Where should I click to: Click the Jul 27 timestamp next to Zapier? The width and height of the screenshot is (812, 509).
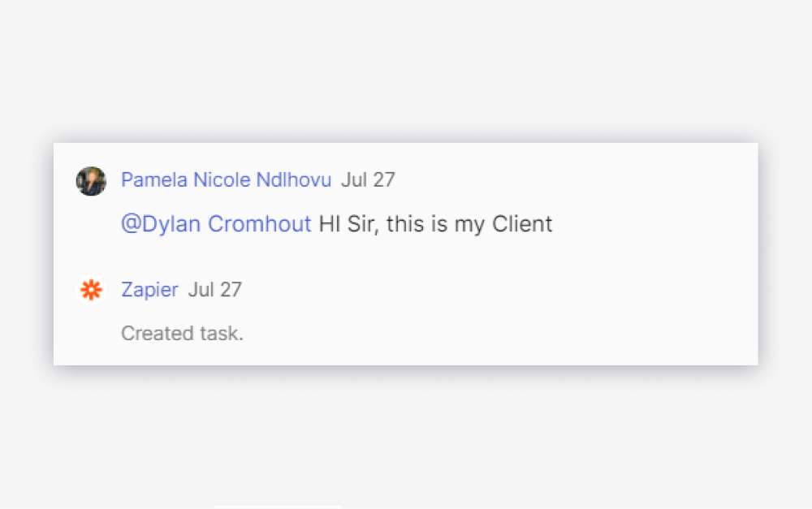(215, 290)
